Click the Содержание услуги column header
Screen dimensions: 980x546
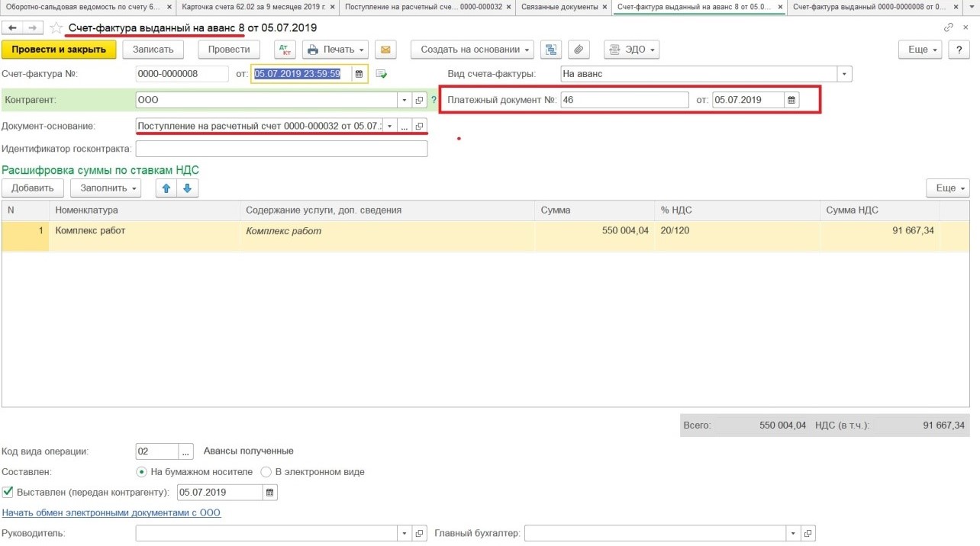pyautogui.click(x=388, y=210)
